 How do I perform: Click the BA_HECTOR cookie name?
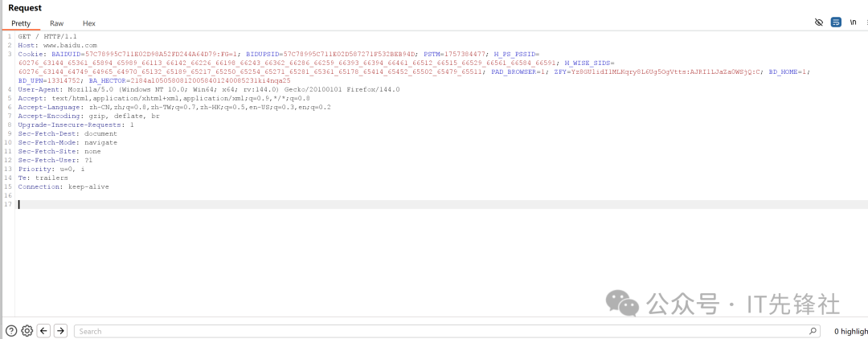pyautogui.click(x=108, y=81)
